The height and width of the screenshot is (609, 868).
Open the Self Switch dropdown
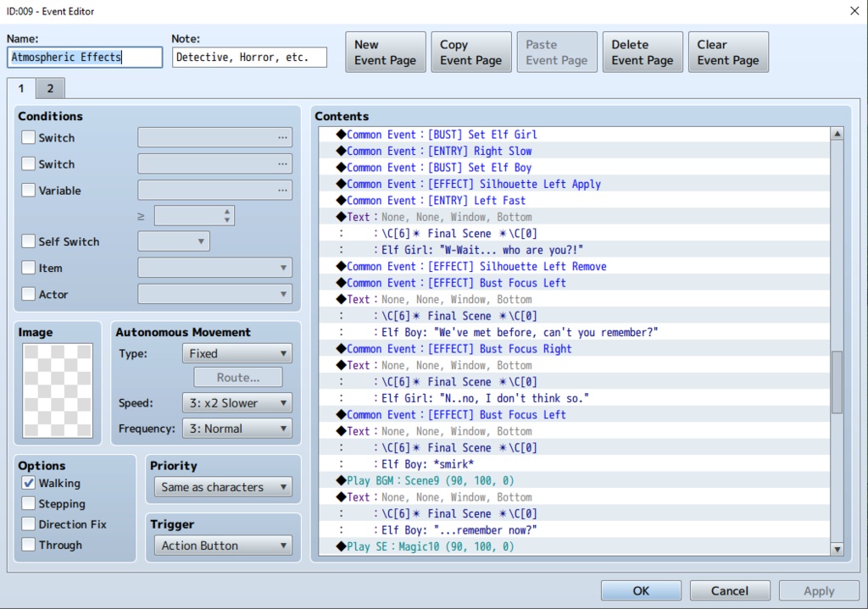(173, 241)
